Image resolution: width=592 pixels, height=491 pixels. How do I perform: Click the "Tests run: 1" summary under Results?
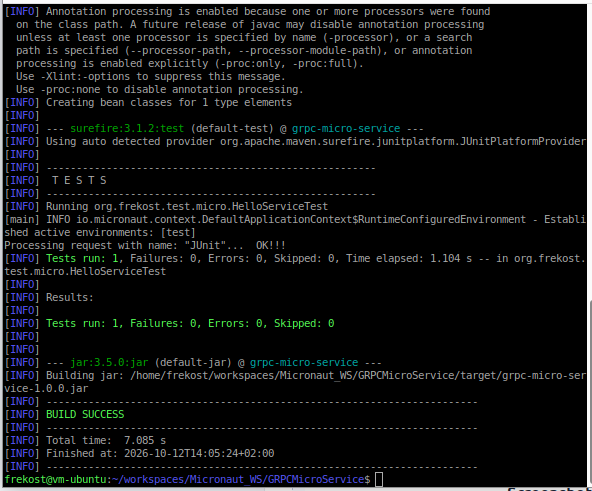point(190,324)
